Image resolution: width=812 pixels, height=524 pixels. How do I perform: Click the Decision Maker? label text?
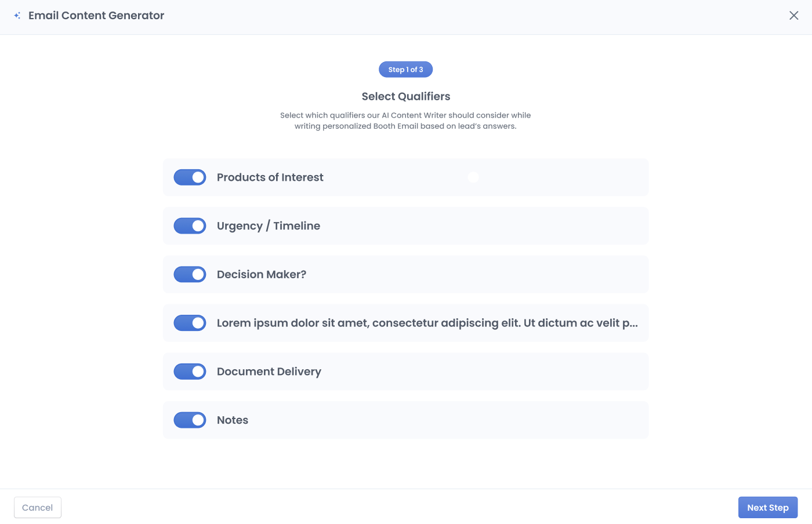tap(262, 274)
